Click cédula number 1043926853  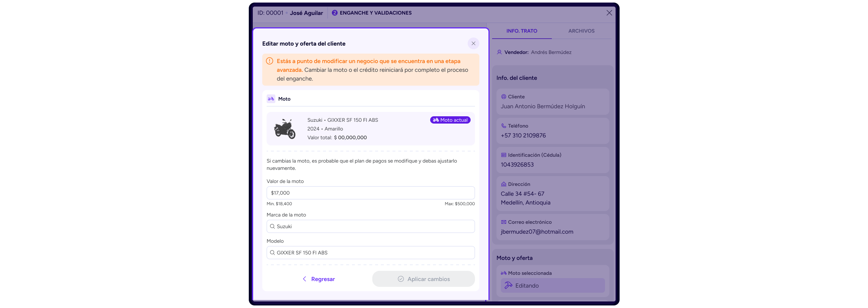pos(517,165)
